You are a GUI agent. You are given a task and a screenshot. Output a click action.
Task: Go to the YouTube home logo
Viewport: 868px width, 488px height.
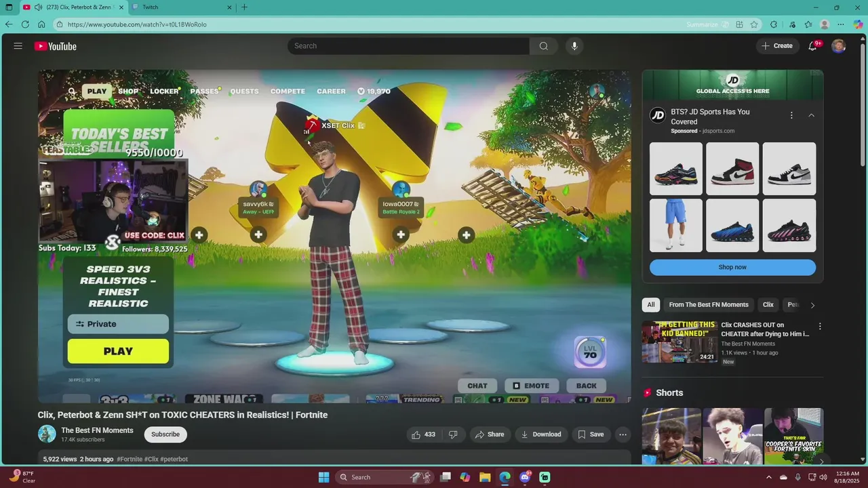(56, 46)
